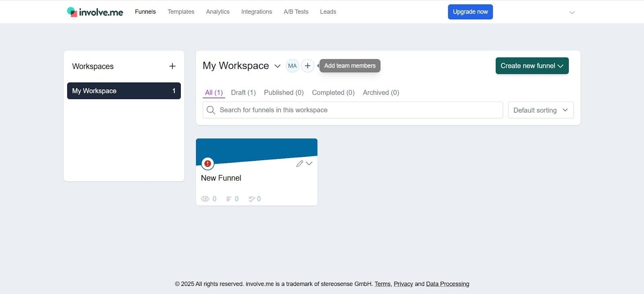Edit New Funnel with the pencil icon
The height and width of the screenshot is (294, 644).
coord(299,164)
